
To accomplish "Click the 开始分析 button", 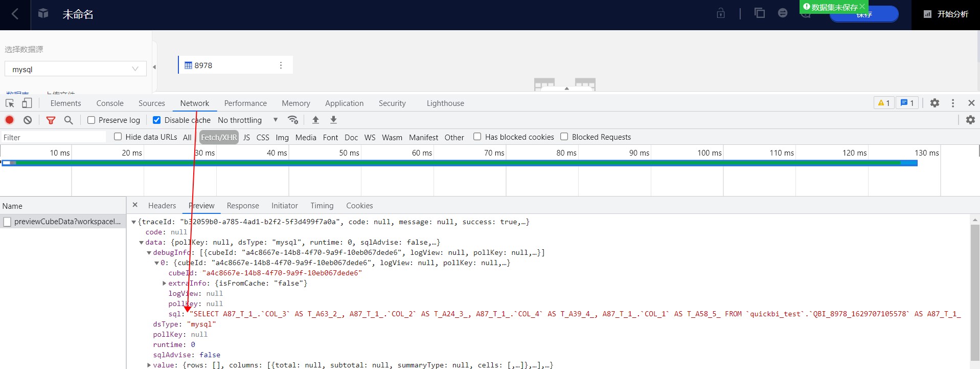I will [946, 14].
